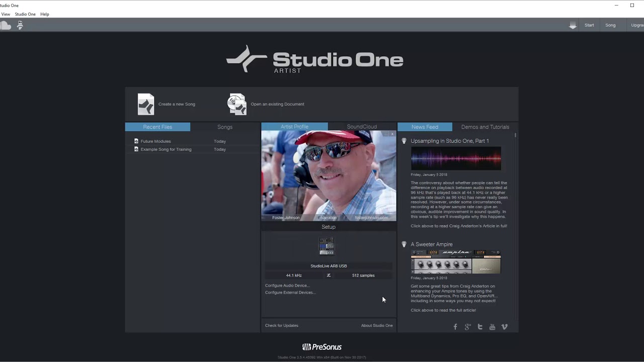Viewport: 644px width, 362px height.
Task: Open Upsampling in Studio One, Part 1 headline
Action: tap(450, 141)
